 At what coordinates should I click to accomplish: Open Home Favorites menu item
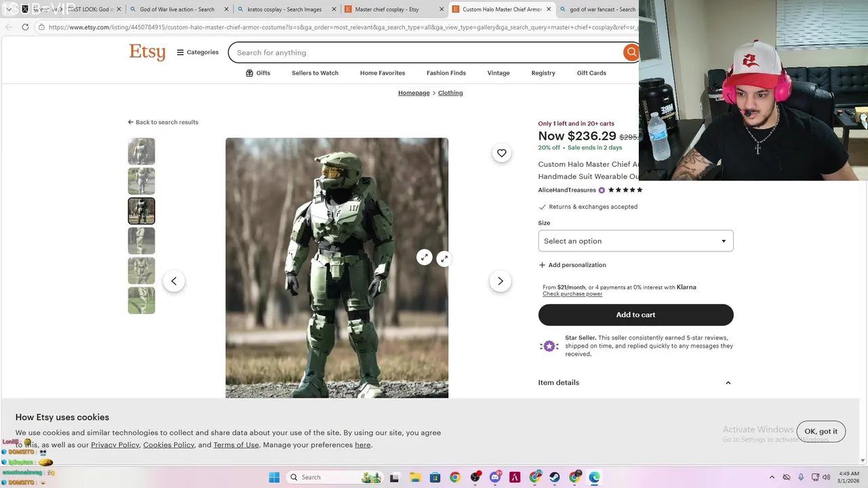pos(382,73)
